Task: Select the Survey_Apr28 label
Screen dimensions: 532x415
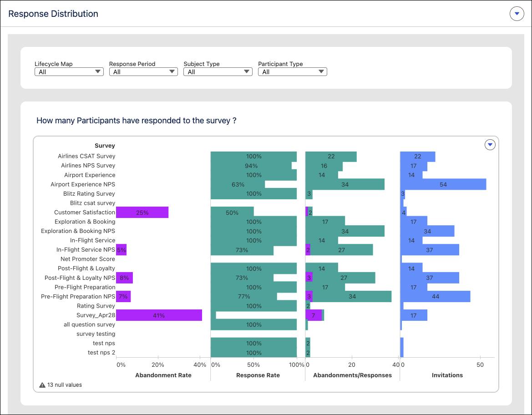Action: tap(96, 315)
